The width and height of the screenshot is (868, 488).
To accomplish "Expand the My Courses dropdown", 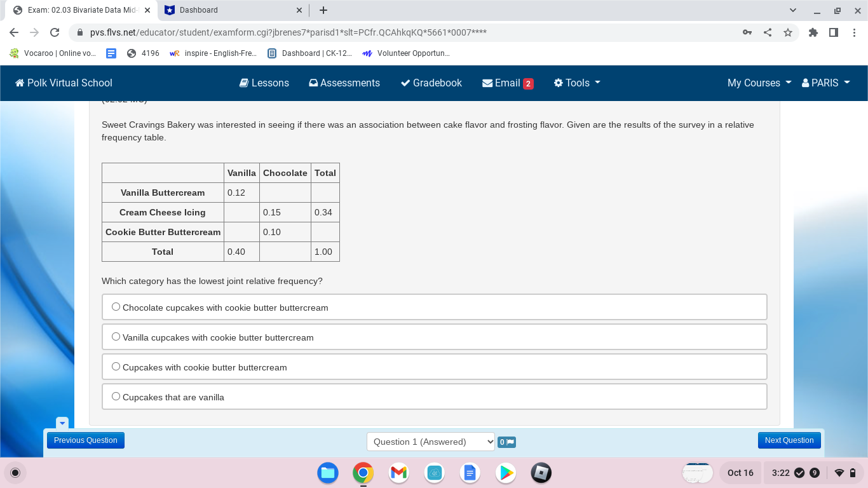I will click(759, 83).
